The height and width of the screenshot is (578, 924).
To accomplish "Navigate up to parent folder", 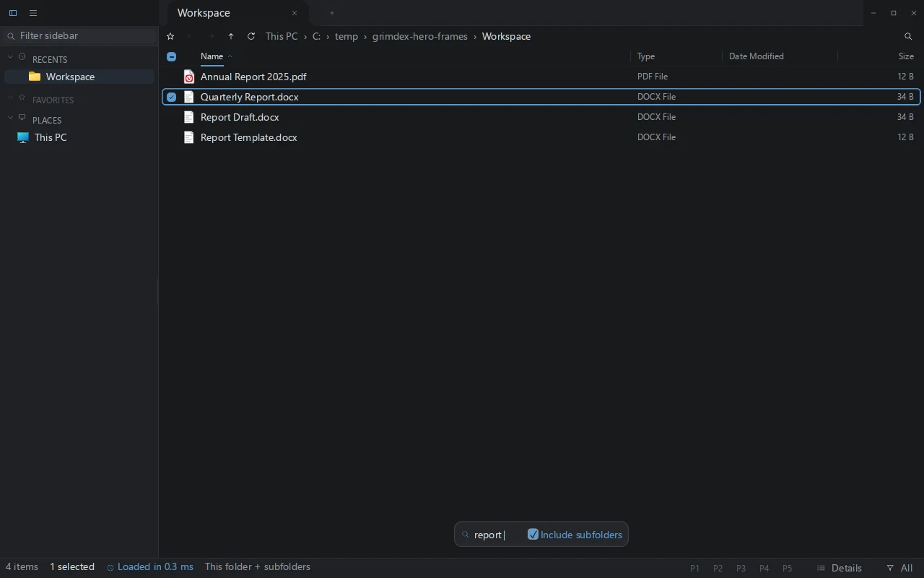I will [231, 36].
